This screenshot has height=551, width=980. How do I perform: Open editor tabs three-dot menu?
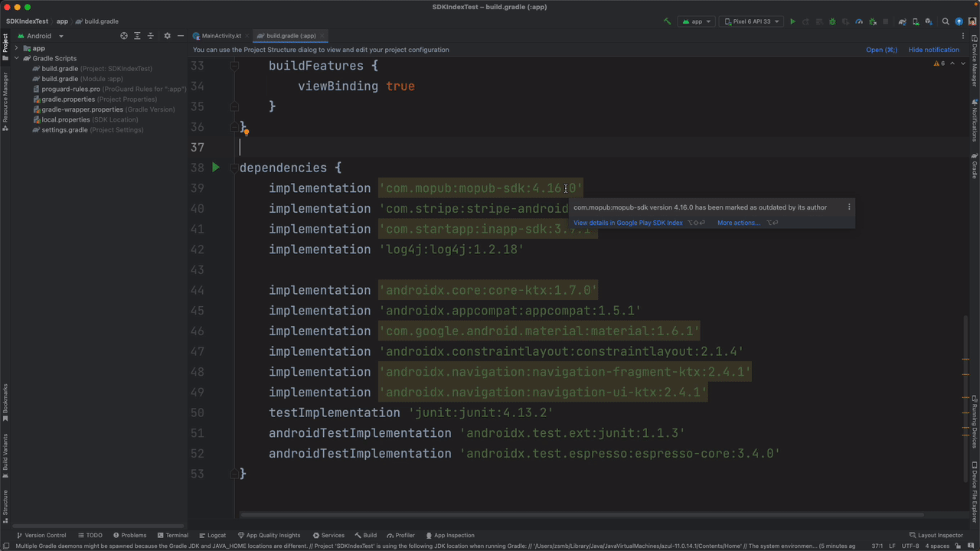pos(963,36)
